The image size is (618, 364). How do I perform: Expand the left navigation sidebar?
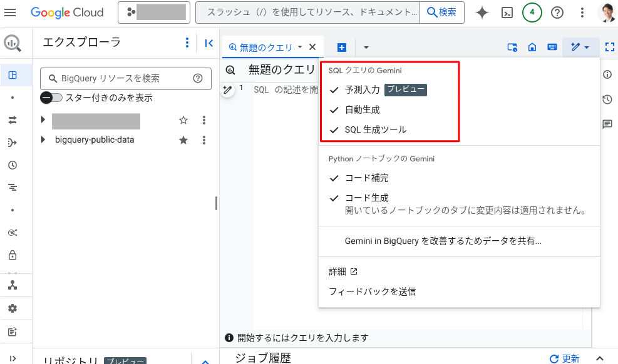(x=13, y=358)
